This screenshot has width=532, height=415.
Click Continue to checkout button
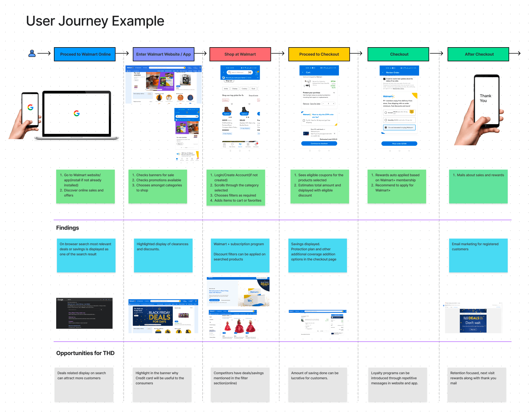[x=319, y=143]
